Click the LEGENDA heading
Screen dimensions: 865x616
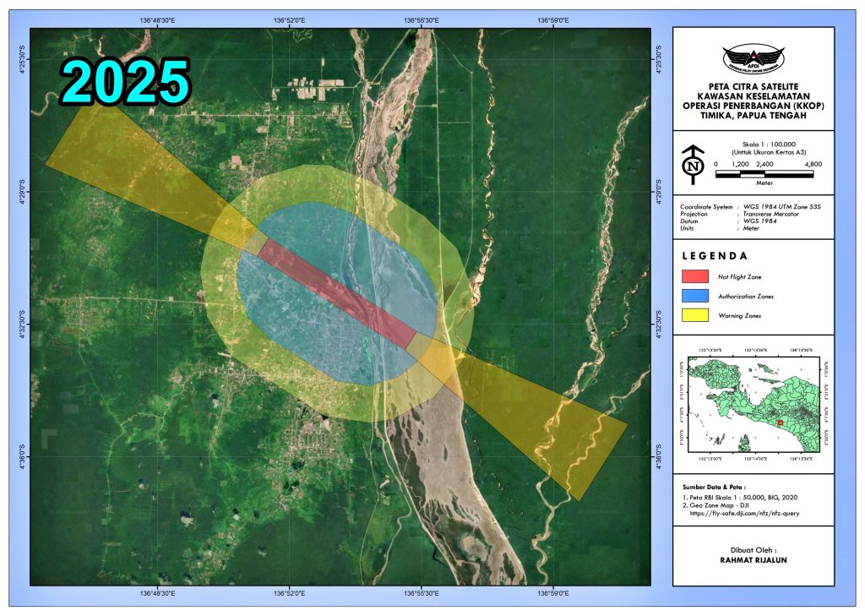coord(714,256)
